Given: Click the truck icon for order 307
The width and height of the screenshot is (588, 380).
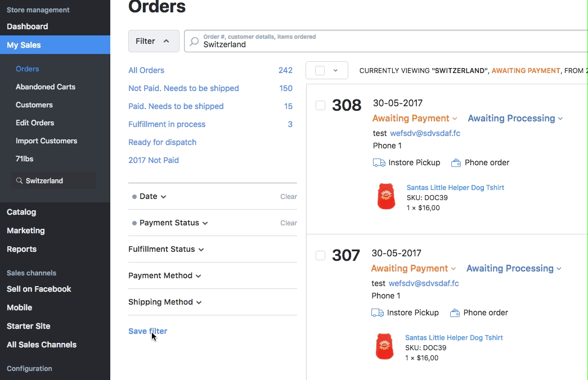Looking at the screenshot, I should (378, 313).
